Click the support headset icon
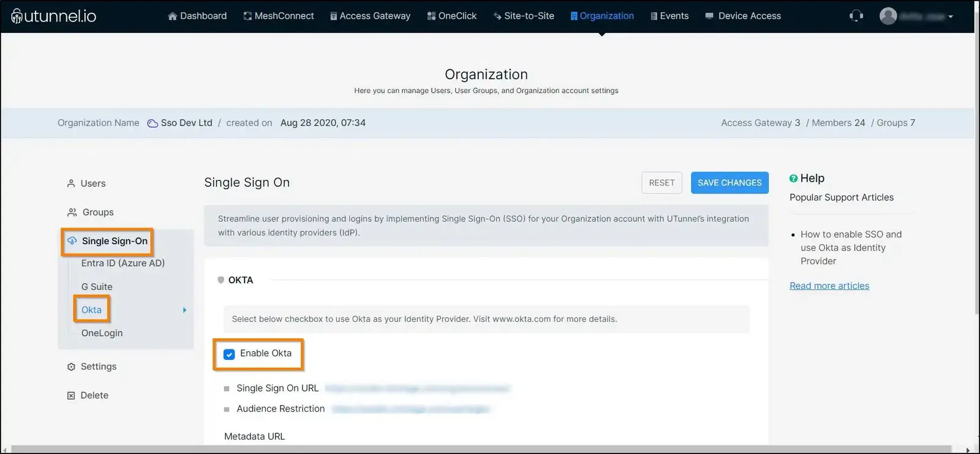Image resolution: width=980 pixels, height=454 pixels. coord(856,16)
